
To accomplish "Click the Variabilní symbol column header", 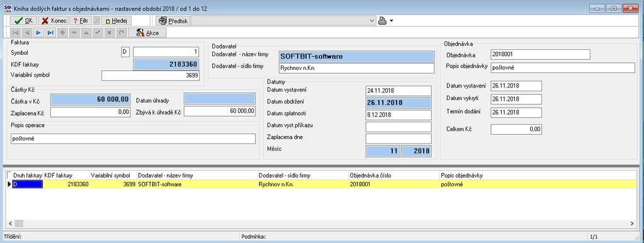I will click(x=113, y=175).
